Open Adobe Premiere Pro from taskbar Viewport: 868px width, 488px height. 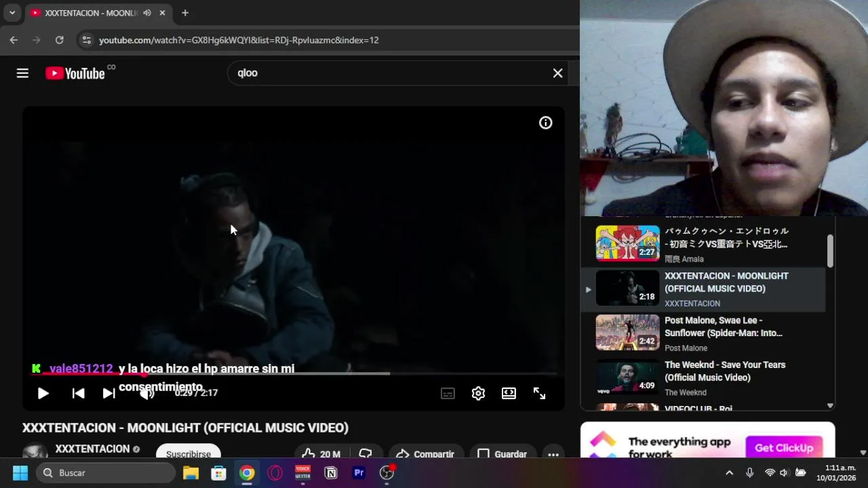coord(359,473)
